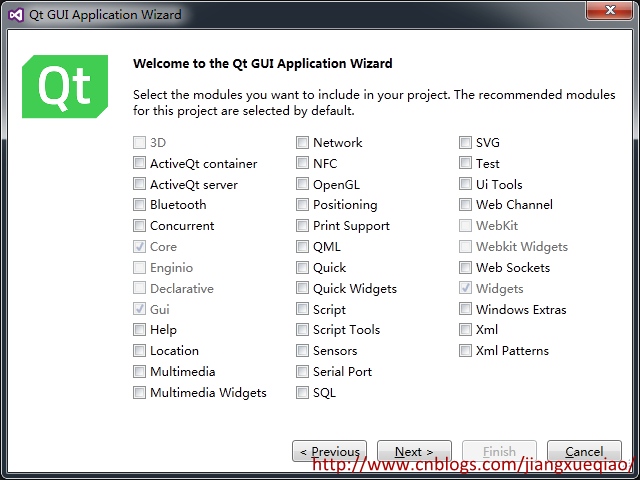Go back with the Previous button
The width and height of the screenshot is (640, 480).
click(x=329, y=451)
